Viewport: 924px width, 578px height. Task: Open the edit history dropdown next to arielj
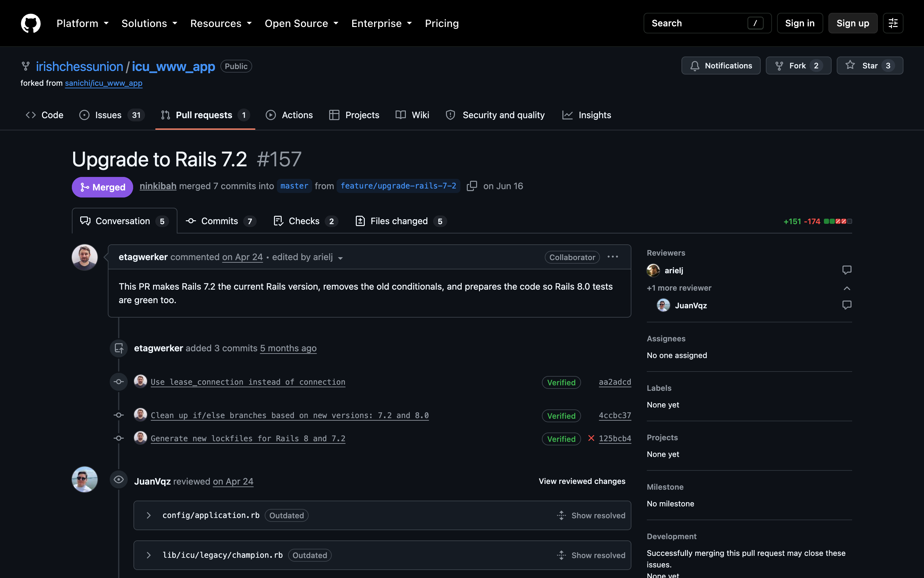click(x=340, y=258)
